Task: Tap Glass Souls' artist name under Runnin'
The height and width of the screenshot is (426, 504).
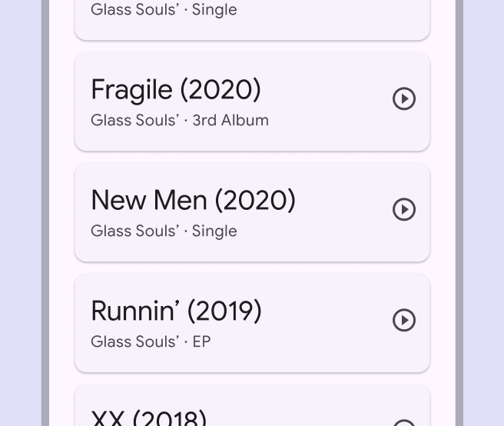Action: click(x=134, y=342)
